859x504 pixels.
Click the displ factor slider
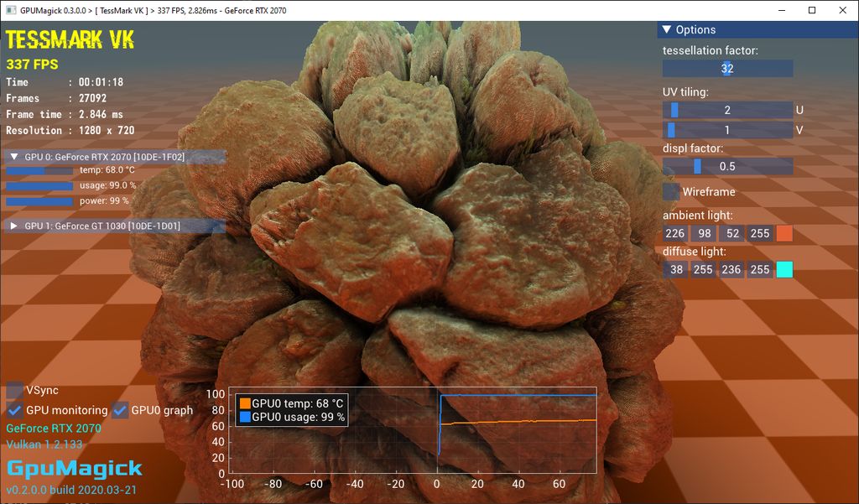[727, 166]
